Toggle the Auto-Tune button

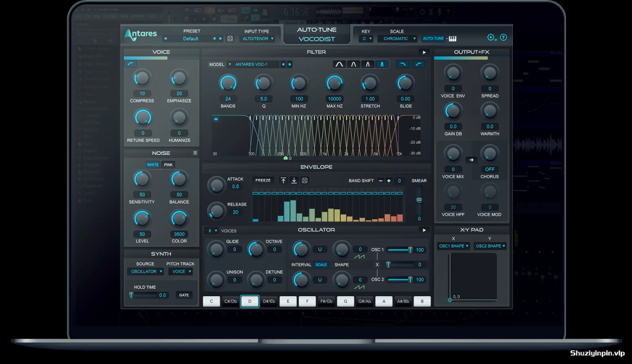[433, 39]
